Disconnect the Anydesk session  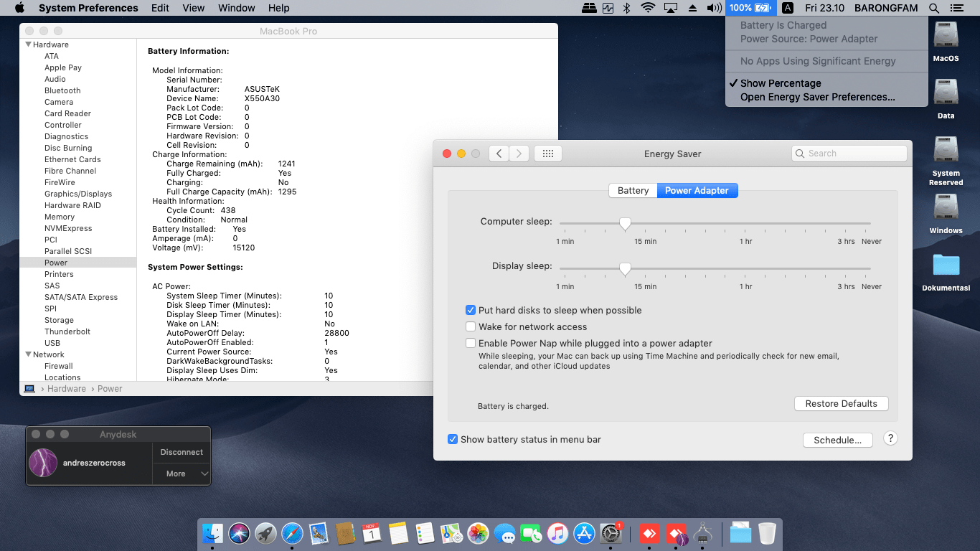coord(182,452)
